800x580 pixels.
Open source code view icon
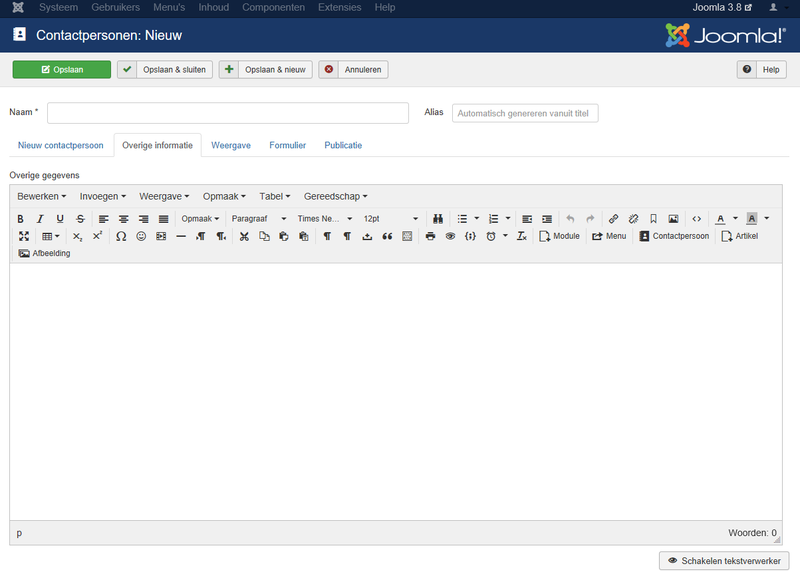click(696, 219)
